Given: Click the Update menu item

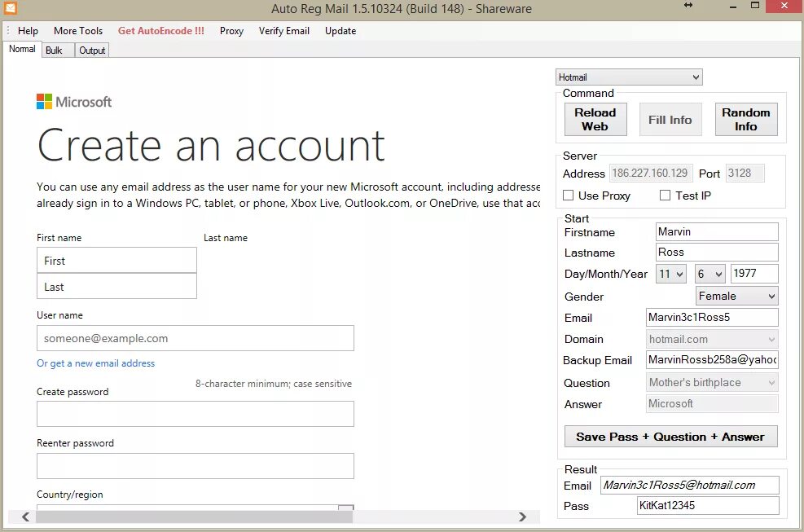Looking at the screenshot, I should 340,31.
